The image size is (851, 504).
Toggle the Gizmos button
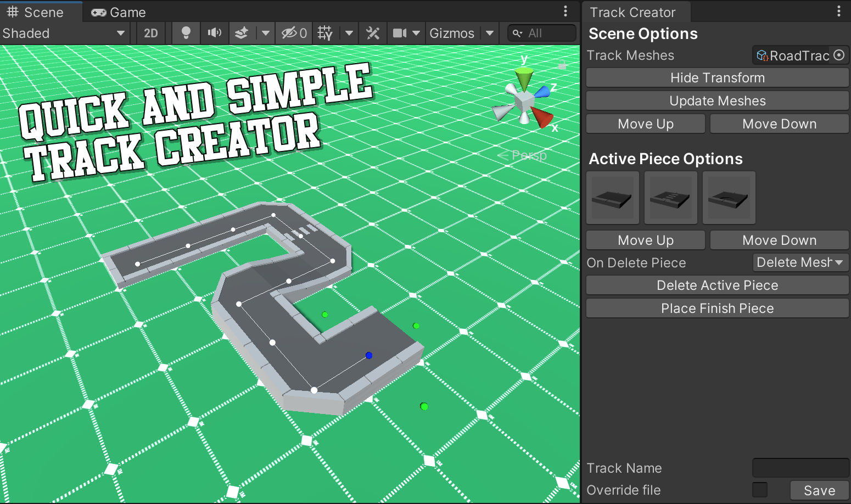(x=452, y=33)
